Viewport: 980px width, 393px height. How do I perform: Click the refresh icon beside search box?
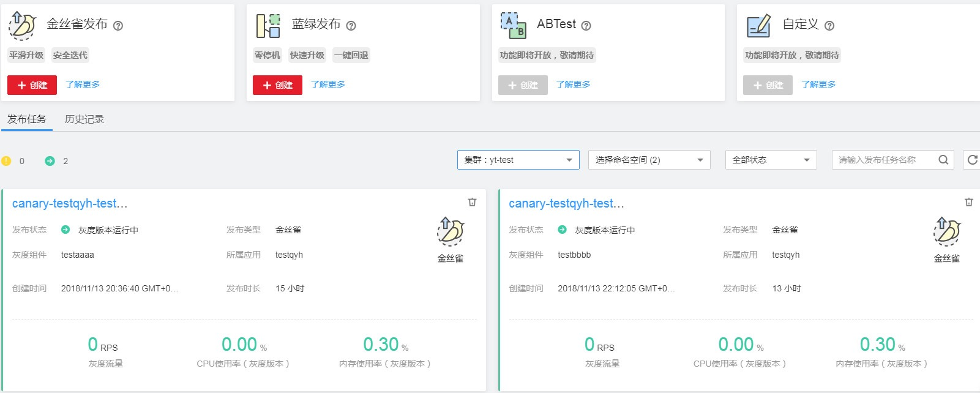click(972, 160)
